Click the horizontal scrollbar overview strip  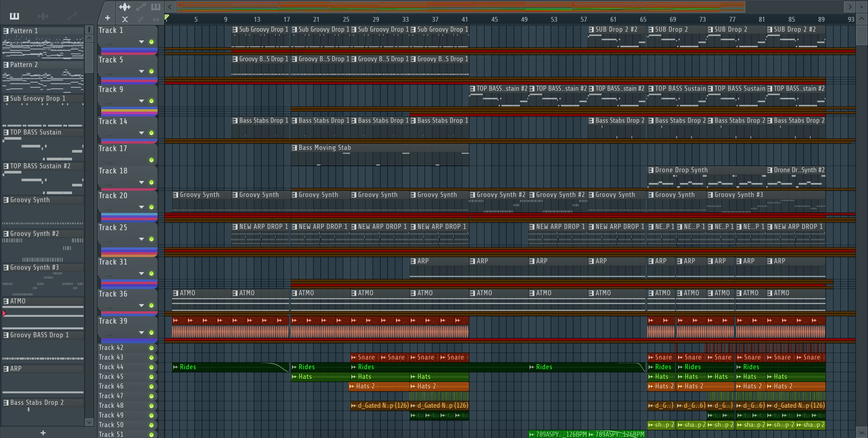(461, 7)
